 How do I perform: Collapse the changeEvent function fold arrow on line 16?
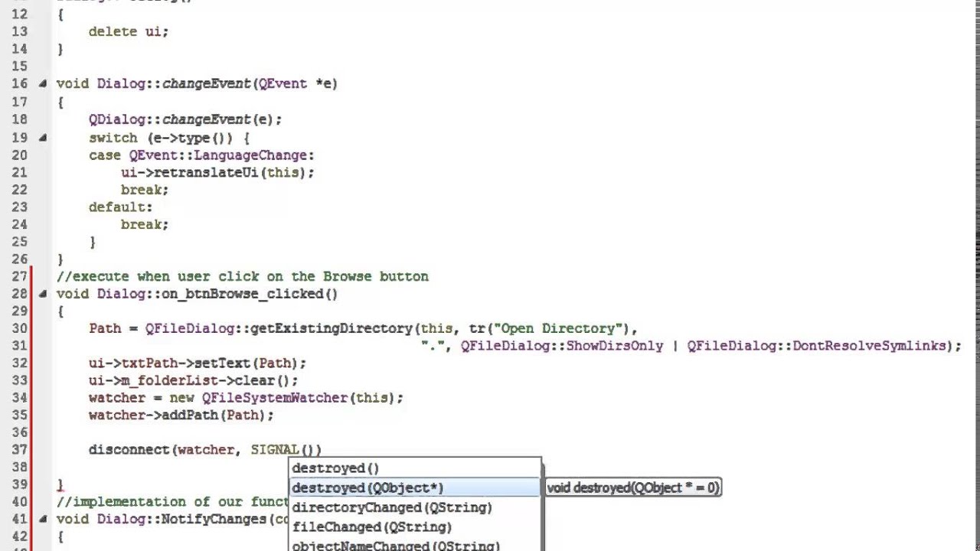[x=42, y=84]
